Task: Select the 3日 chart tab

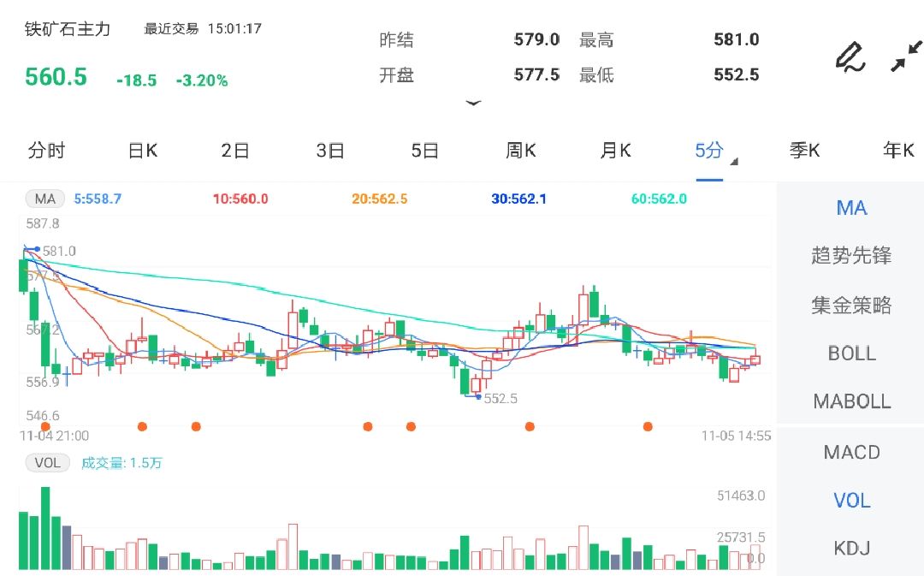Action: tap(330, 151)
